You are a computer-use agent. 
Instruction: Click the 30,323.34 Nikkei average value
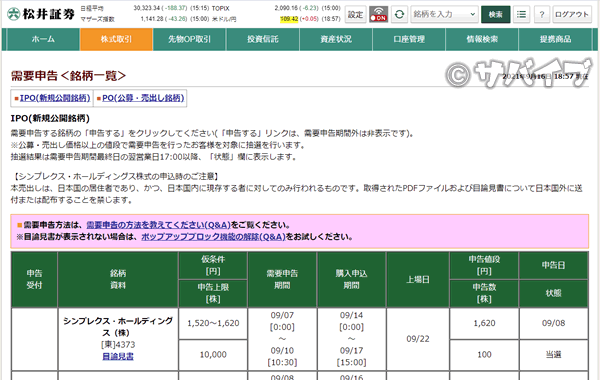pyautogui.click(x=147, y=8)
